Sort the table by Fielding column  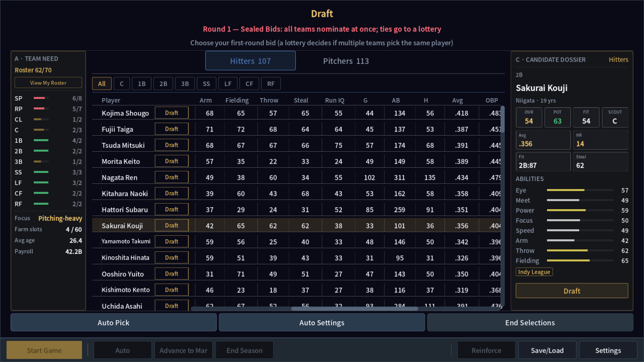[237, 100]
